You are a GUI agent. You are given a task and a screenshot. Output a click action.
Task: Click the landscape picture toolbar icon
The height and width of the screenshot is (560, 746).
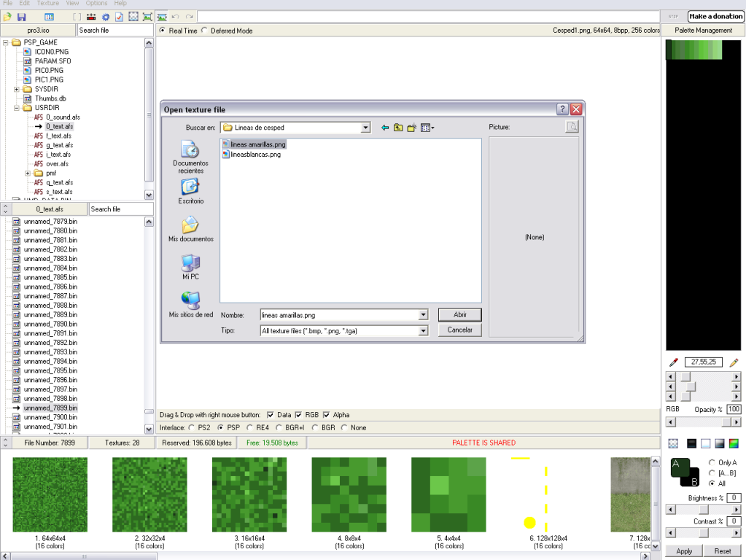coord(162,17)
